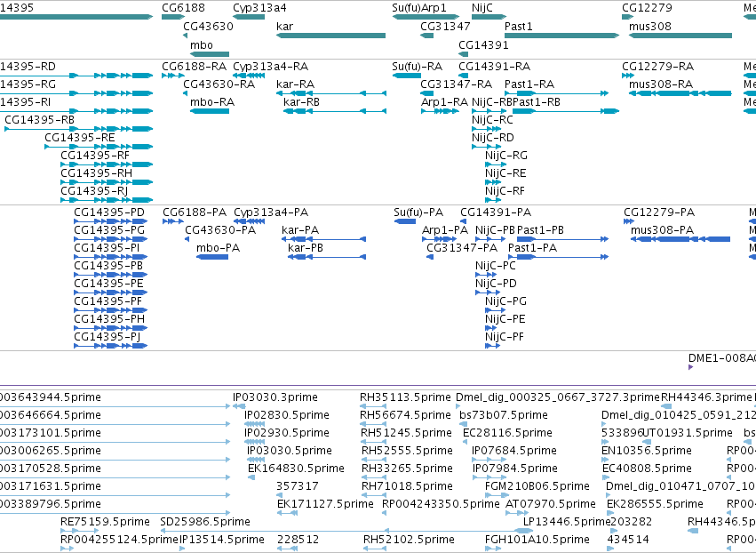Select the CG14391-RA transcript label

pos(494,67)
